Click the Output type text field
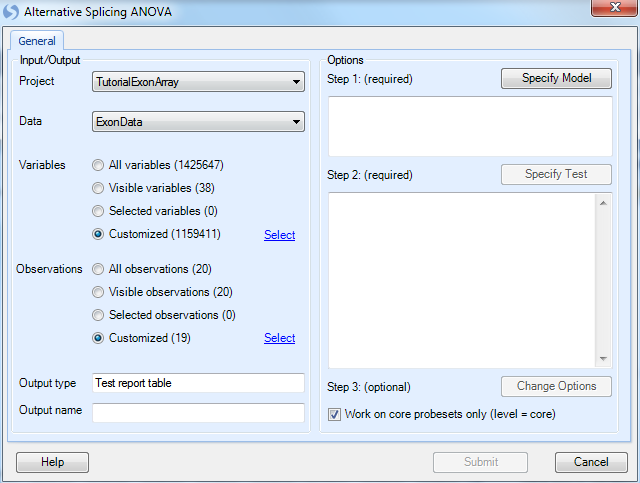This screenshot has width=640, height=483. pyautogui.click(x=198, y=383)
